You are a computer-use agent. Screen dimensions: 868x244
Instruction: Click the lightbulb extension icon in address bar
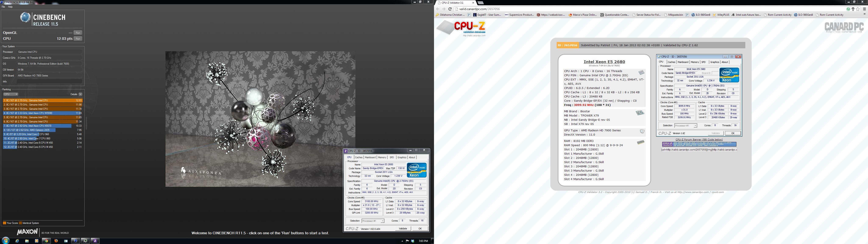853,9
